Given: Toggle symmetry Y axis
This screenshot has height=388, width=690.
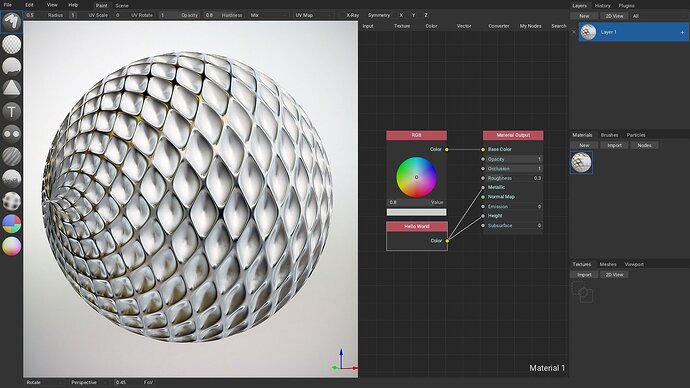Looking at the screenshot, I should click(x=413, y=15).
